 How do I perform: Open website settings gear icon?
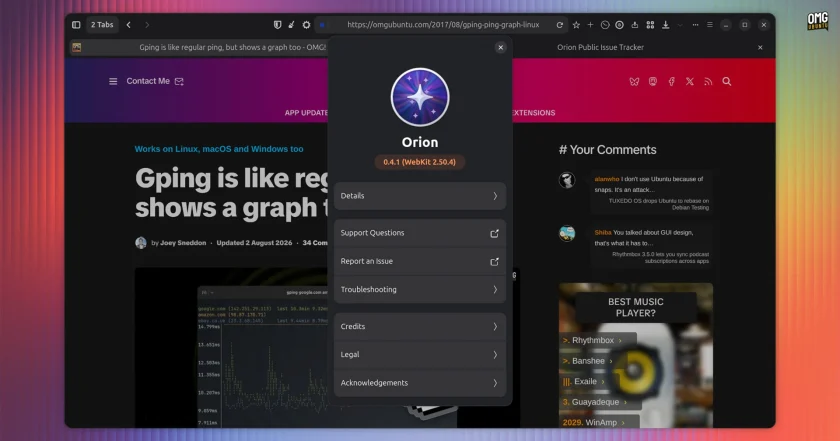306,25
